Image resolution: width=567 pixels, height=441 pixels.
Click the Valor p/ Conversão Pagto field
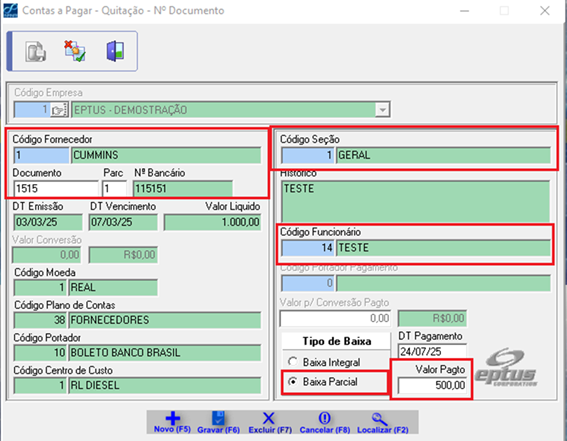335,318
